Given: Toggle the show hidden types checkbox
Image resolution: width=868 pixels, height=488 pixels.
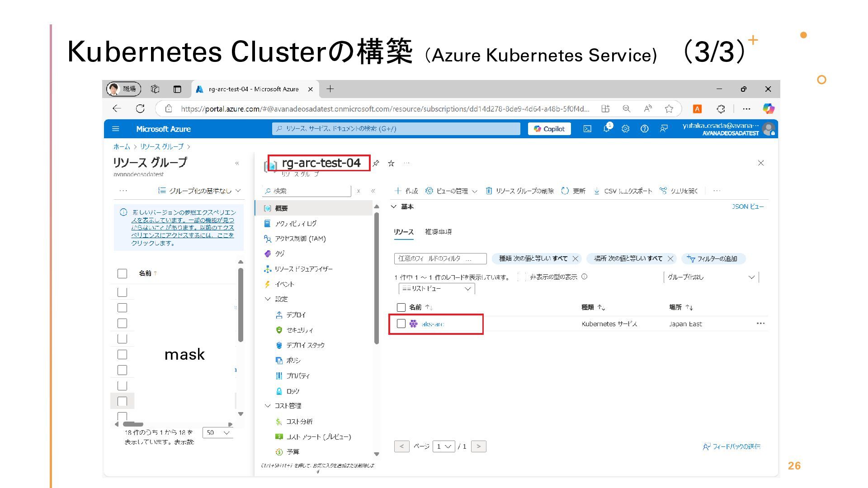Looking at the screenshot, I should pos(522,277).
